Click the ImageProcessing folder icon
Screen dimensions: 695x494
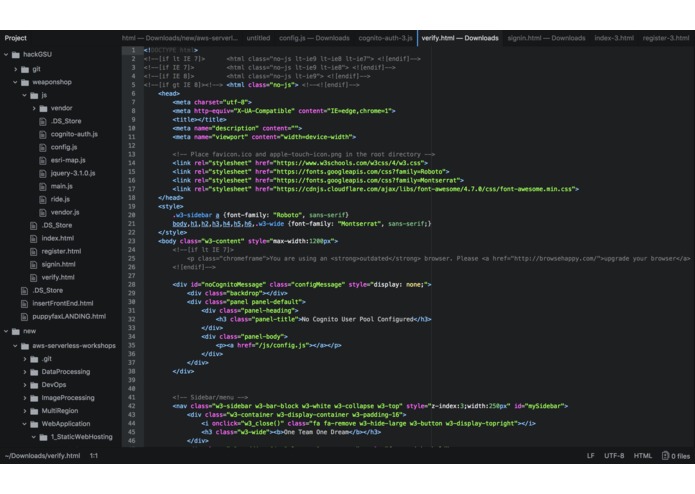point(34,398)
